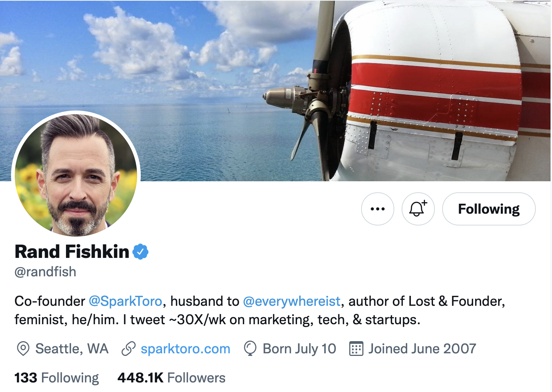Viewport: 552px width, 392px height.
Task: Click the Joined June 2007 text
Action: pyautogui.click(x=422, y=349)
